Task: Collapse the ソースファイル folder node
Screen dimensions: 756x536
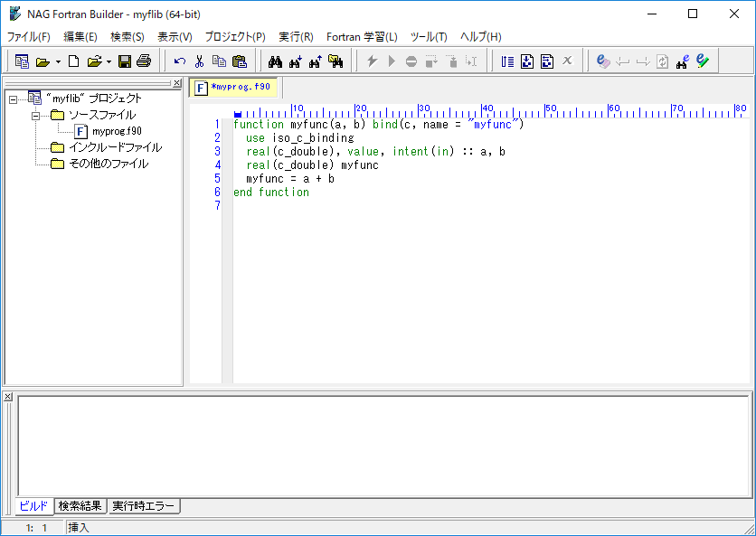Action: coord(35,116)
